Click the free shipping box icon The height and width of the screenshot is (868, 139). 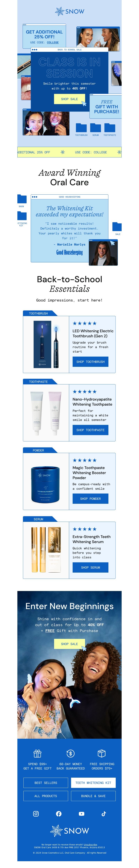pos(102,753)
